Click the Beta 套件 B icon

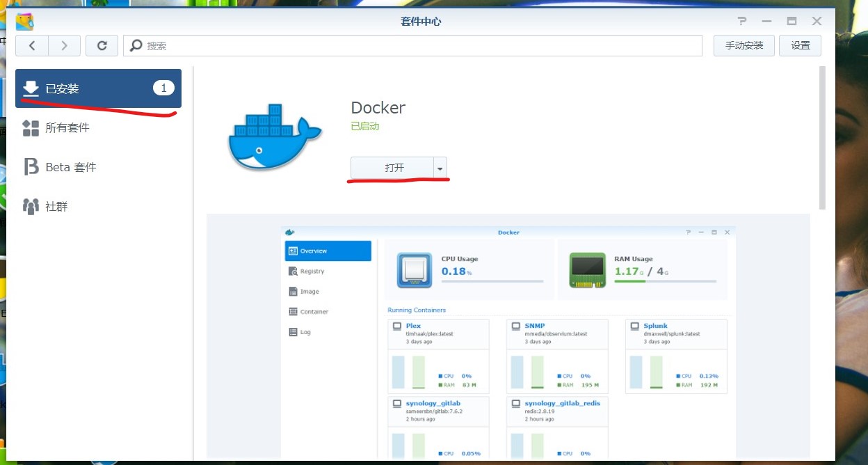click(x=31, y=167)
